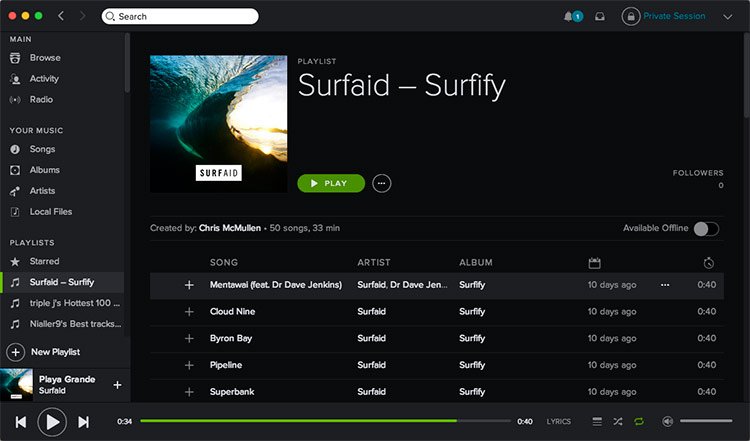Sort by date added calendar icon
The image size is (750, 441).
(x=594, y=263)
